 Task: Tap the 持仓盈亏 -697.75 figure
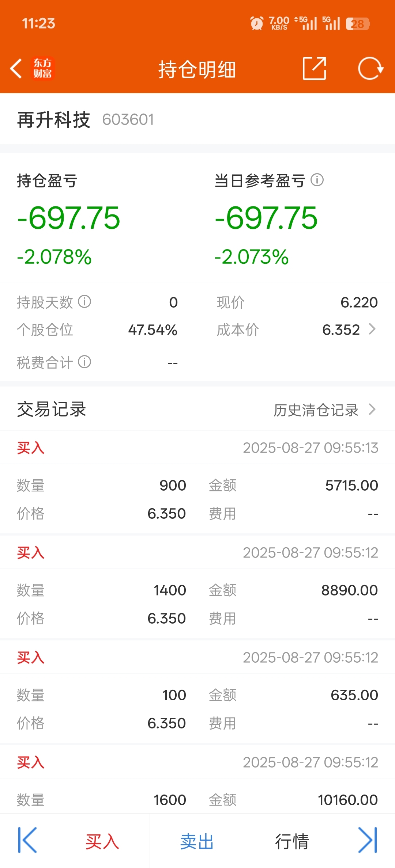pos(69,218)
